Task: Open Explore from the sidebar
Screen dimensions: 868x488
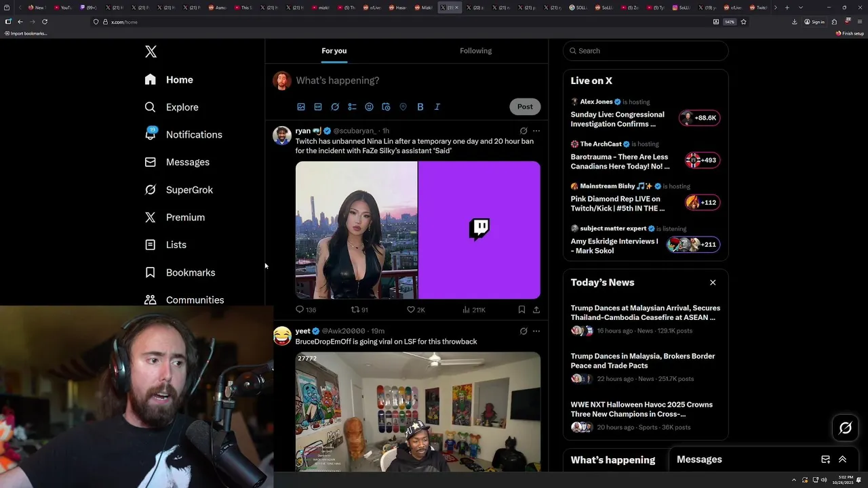Action: [x=172, y=107]
